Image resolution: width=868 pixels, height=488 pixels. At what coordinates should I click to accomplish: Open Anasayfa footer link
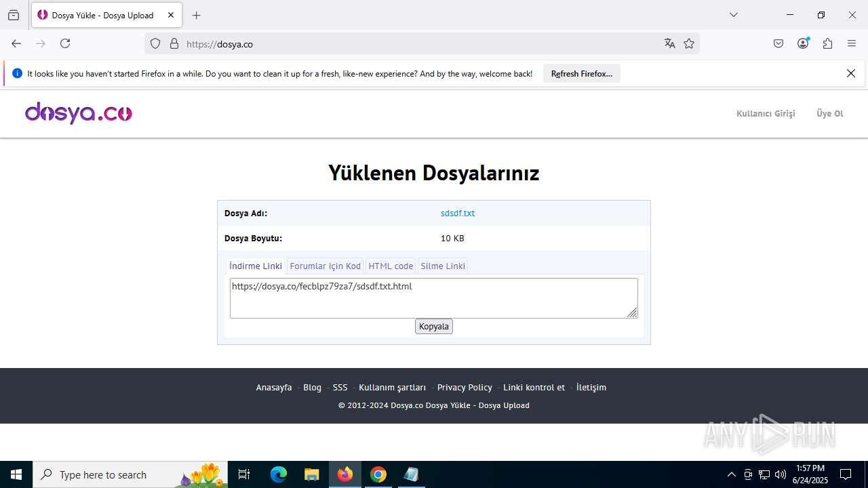click(x=274, y=387)
